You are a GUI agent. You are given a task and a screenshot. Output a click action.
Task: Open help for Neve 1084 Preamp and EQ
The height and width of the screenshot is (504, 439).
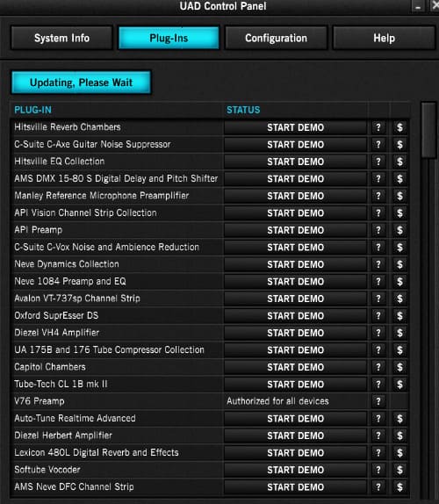tap(378, 282)
